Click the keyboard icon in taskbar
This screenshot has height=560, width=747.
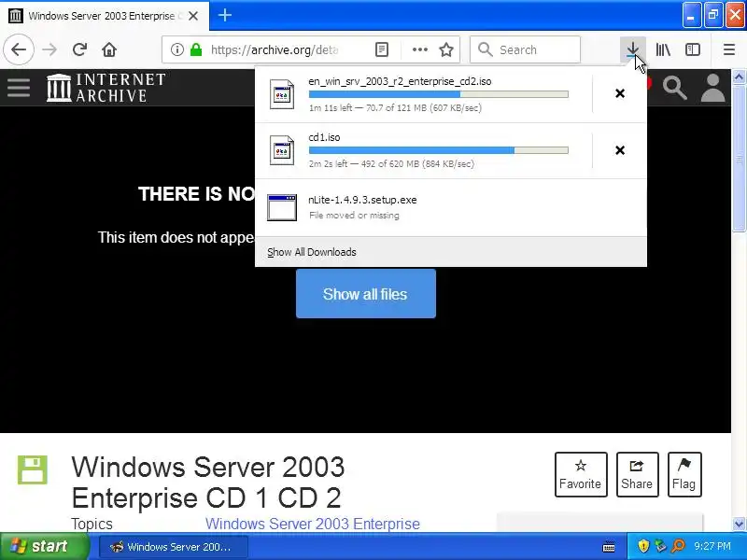[609, 547]
